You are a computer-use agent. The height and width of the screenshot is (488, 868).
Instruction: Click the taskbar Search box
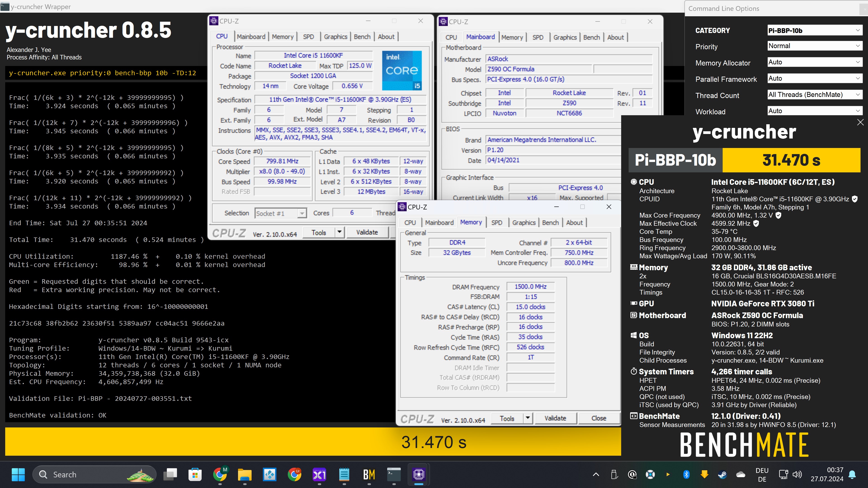(94, 474)
